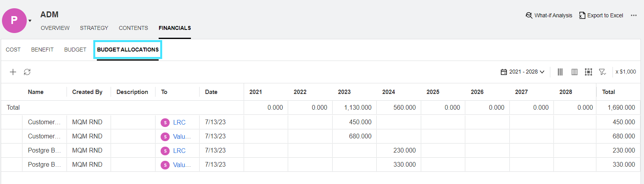Expand the arrow next to the P avatar

click(30, 21)
